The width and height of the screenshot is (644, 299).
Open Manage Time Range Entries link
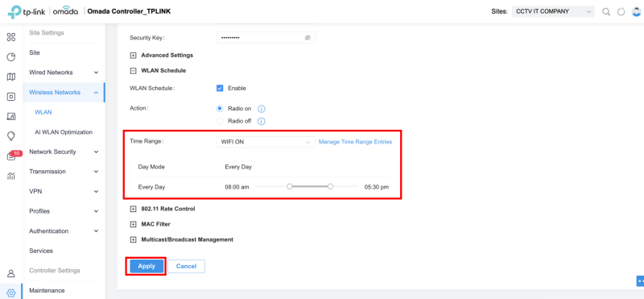[x=355, y=142]
